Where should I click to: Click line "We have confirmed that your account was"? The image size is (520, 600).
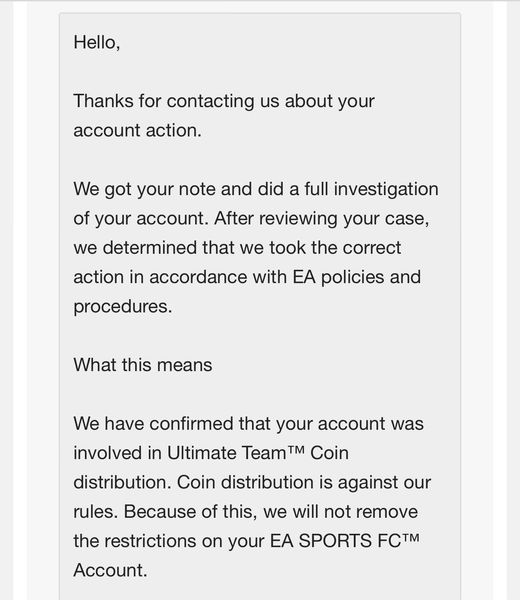(249, 424)
